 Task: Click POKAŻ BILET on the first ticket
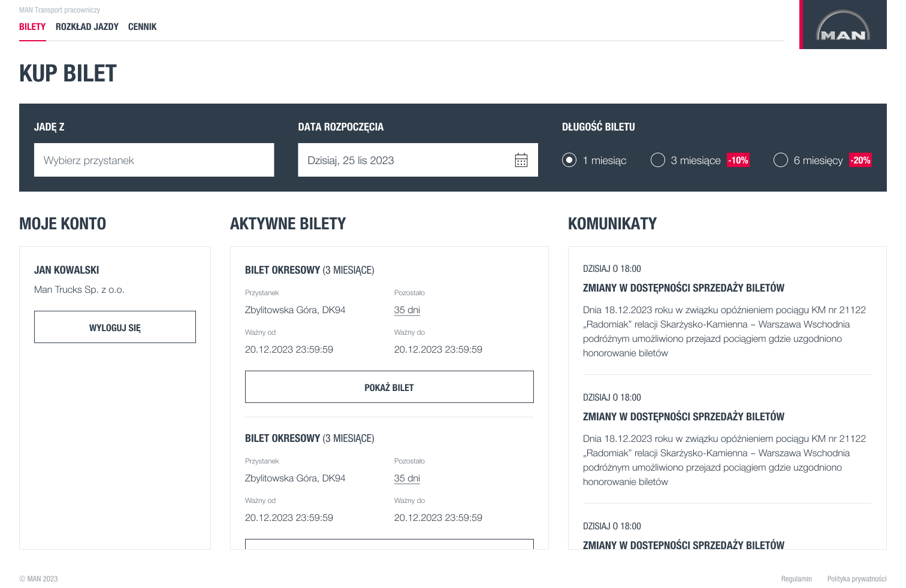tap(389, 387)
